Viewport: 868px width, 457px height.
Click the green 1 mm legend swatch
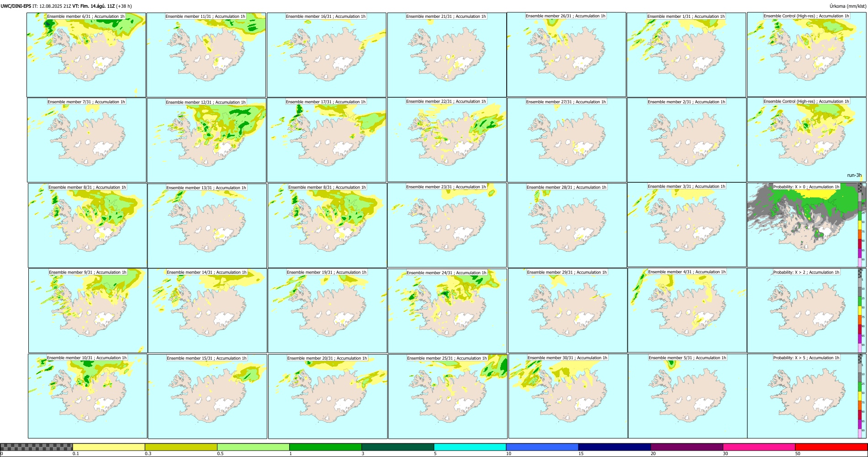pyautogui.click(x=325, y=447)
